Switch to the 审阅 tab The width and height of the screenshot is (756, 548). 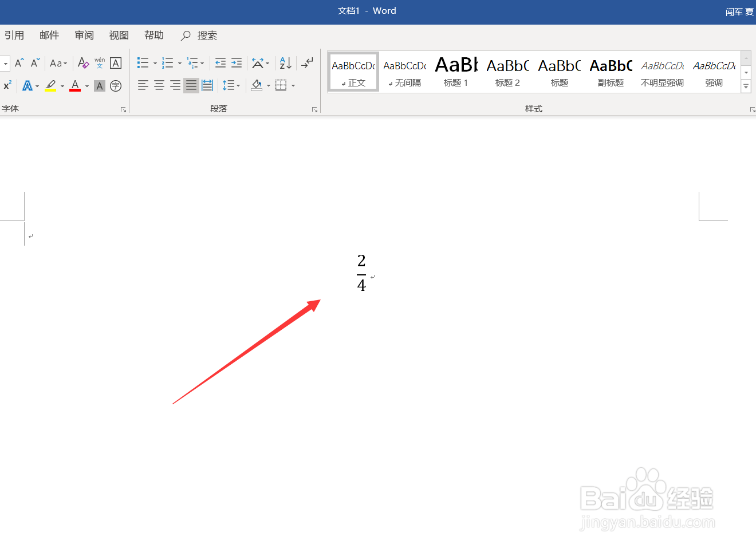pos(84,36)
